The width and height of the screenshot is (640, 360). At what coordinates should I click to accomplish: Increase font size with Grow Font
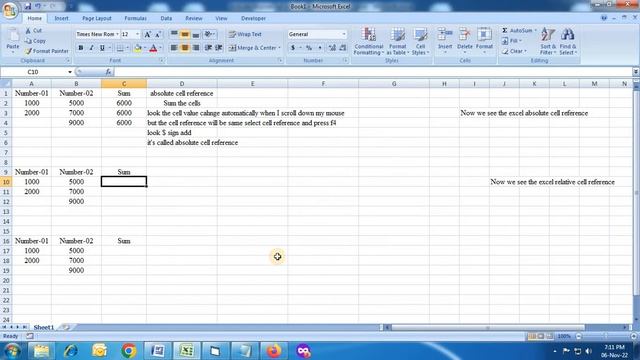click(x=147, y=34)
